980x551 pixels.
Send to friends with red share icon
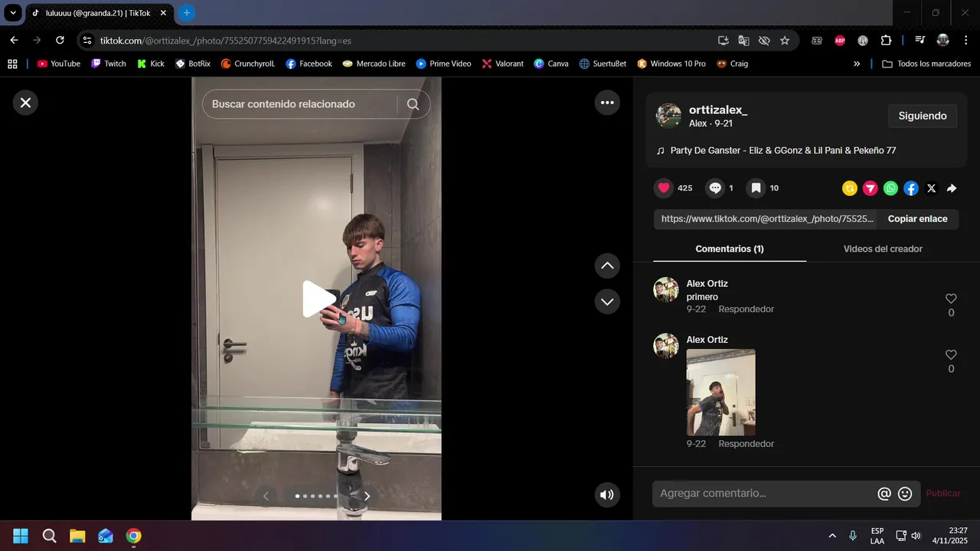coord(871,188)
